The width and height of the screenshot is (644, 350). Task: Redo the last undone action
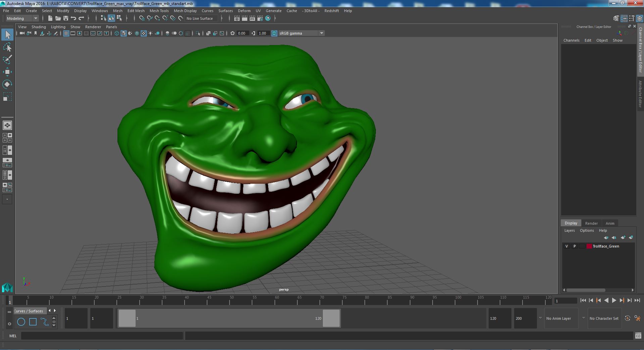(81, 18)
